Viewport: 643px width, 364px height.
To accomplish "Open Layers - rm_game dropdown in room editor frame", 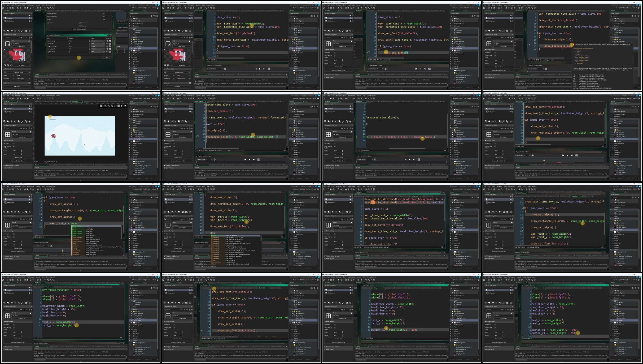I will click(x=18, y=104).
